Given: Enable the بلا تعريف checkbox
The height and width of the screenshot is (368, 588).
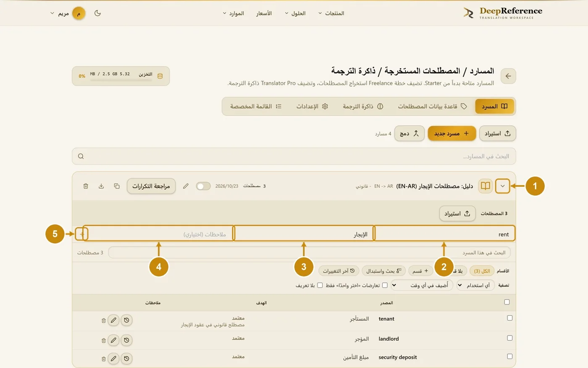Looking at the screenshot, I should tap(320, 285).
